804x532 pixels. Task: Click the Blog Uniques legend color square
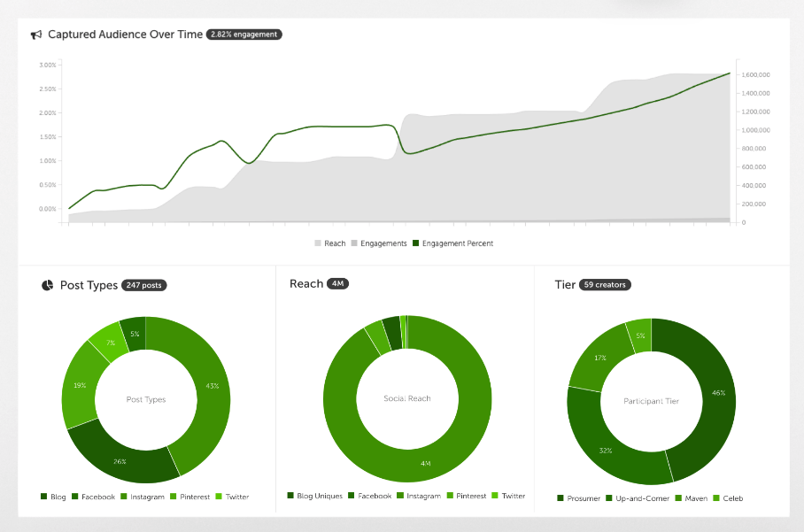pyautogui.click(x=290, y=496)
